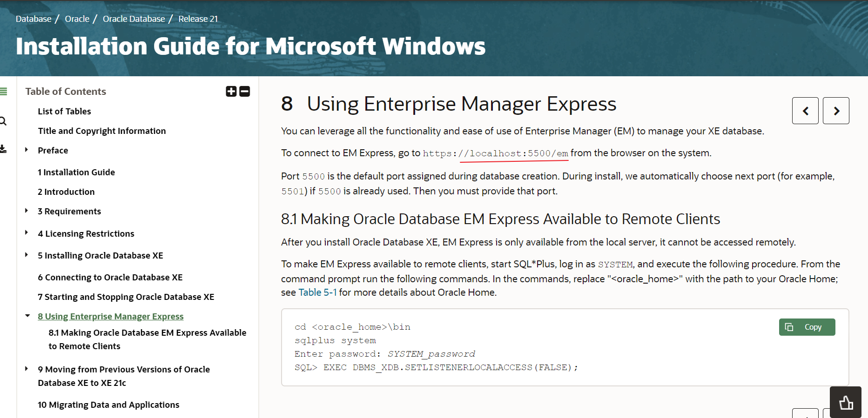Copy the code block
Image resolution: width=868 pixels, height=418 pixels.
point(807,327)
